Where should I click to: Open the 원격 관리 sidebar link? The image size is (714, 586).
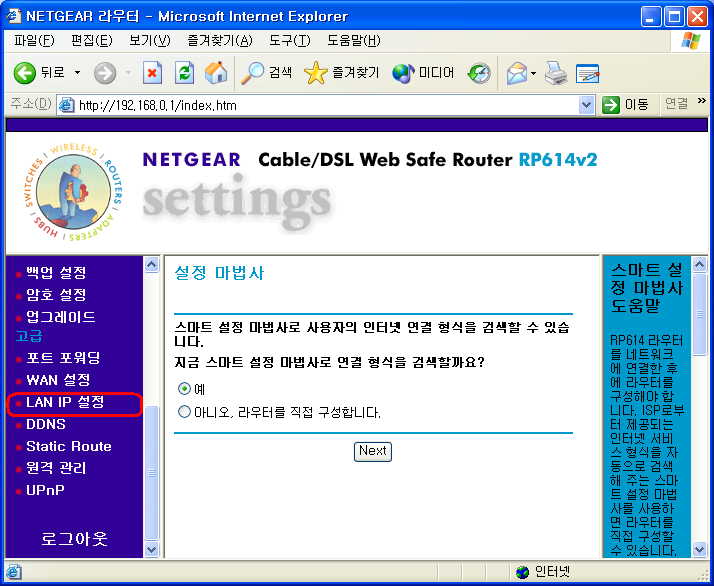[56, 468]
